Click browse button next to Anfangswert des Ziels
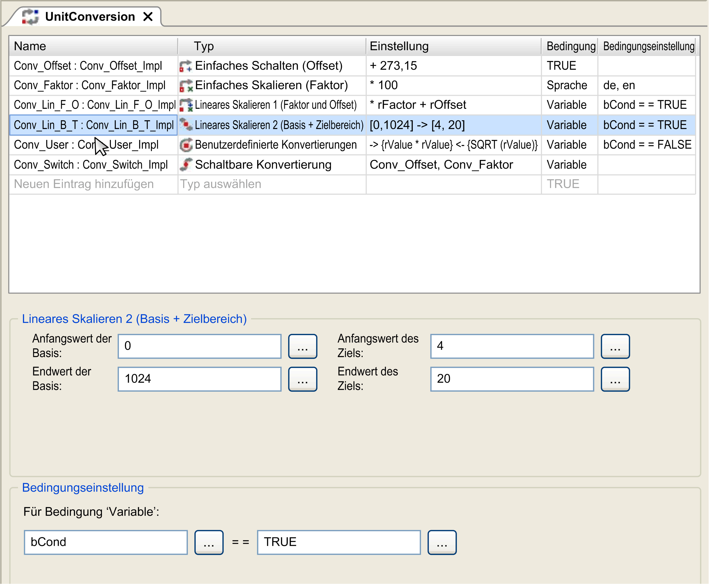Viewport: 709px width, 588px height. point(615,346)
